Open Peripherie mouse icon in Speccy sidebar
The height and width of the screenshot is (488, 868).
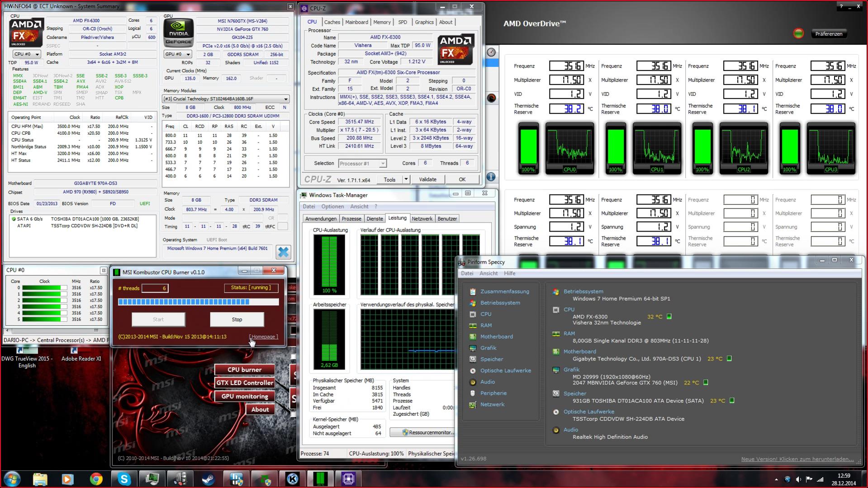coord(473,393)
